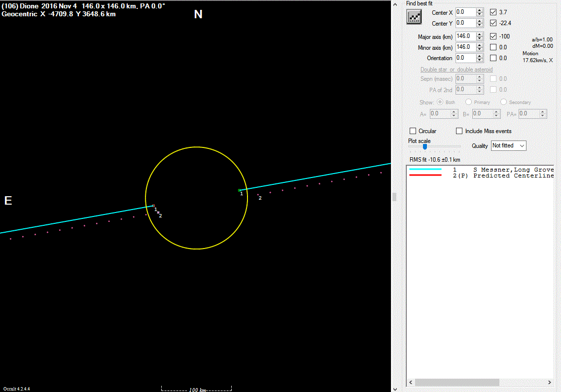Image resolution: width=561 pixels, height=392 pixels.
Task: Click the Motion 17.62km/s label
Action: [x=537, y=57]
